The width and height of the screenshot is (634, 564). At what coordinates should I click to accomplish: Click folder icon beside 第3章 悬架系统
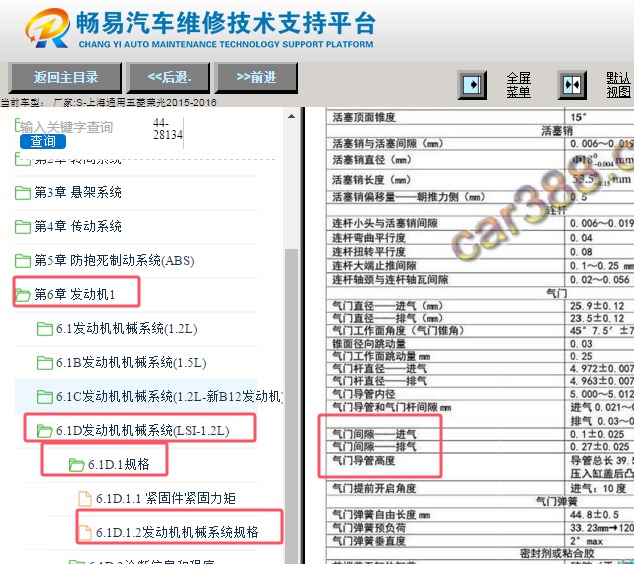coord(23,193)
